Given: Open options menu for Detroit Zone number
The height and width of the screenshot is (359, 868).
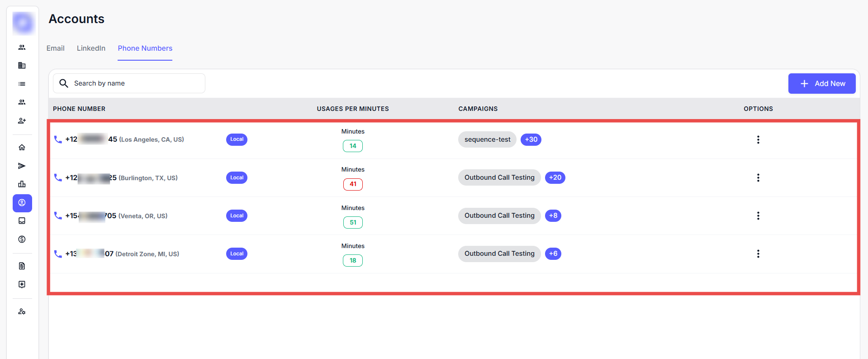Looking at the screenshot, I should (x=758, y=254).
